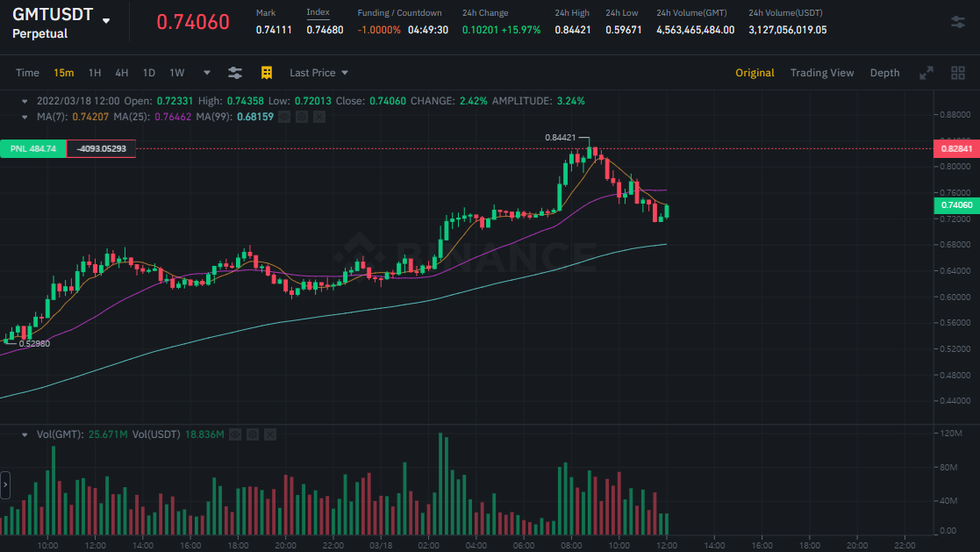Click the MA(99) value 0.68159

click(255, 117)
